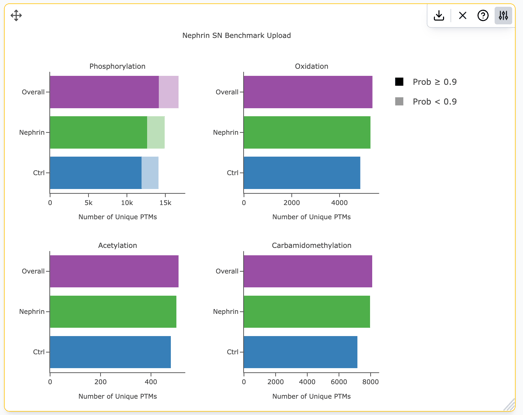The width and height of the screenshot is (523, 415).
Task: Open the help question mark icon
Action: point(483,15)
